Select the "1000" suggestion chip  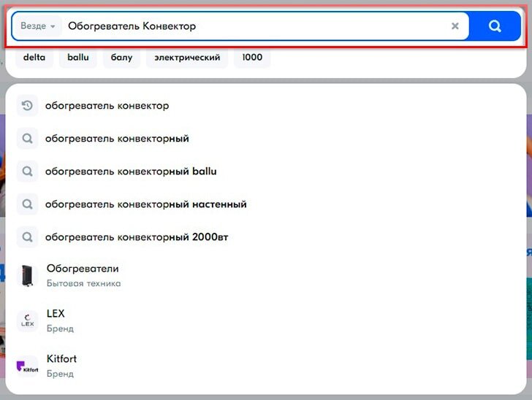(252, 57)
